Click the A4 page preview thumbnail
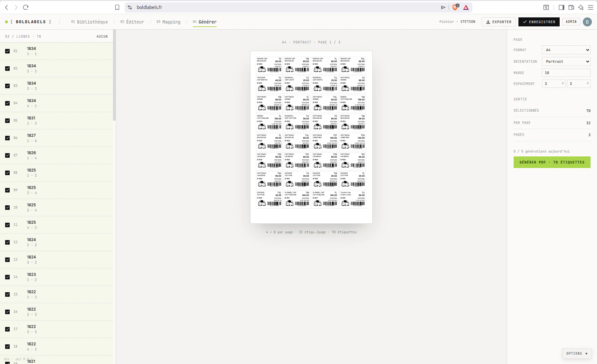 [x=311, y=137]
